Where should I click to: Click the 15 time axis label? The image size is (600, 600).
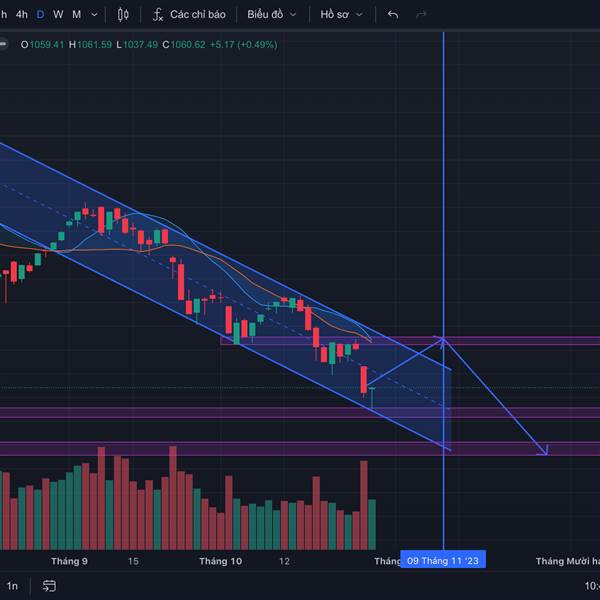(x=133, y=561)
